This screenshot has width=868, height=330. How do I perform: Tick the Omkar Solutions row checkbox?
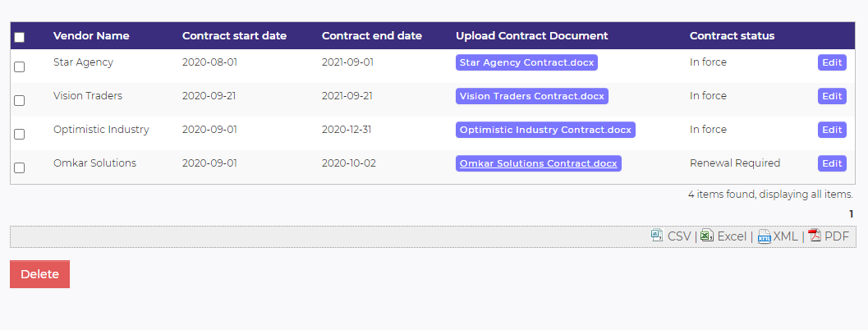click(x=20, y=167)
